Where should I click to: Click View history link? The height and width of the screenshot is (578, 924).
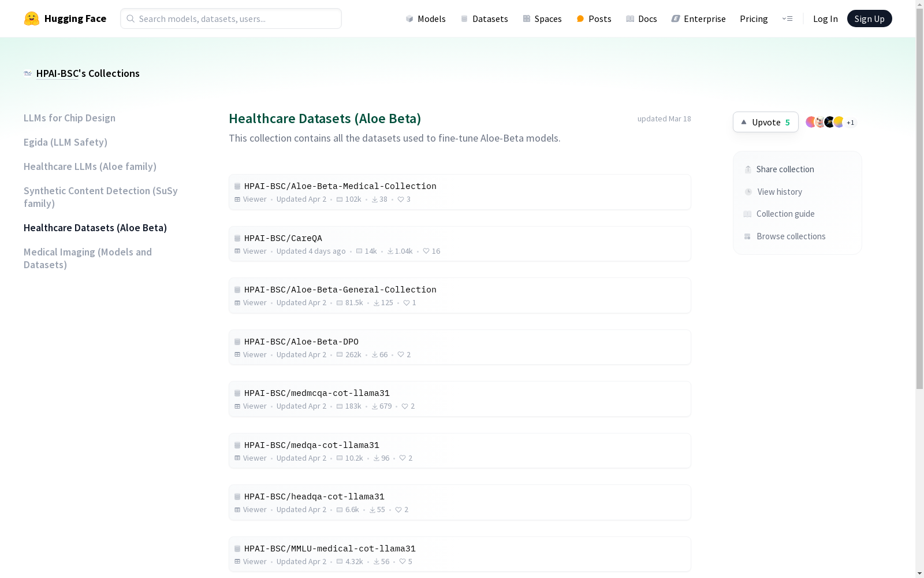[773, 192]
